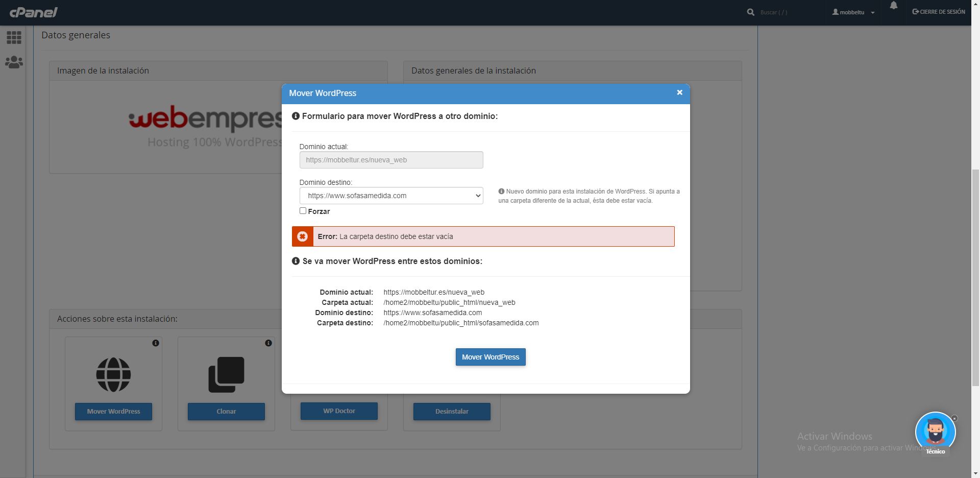The height and width of the screenshot is (478, 980).
Task: Show info for Clonar card
Action: point(268,343)
